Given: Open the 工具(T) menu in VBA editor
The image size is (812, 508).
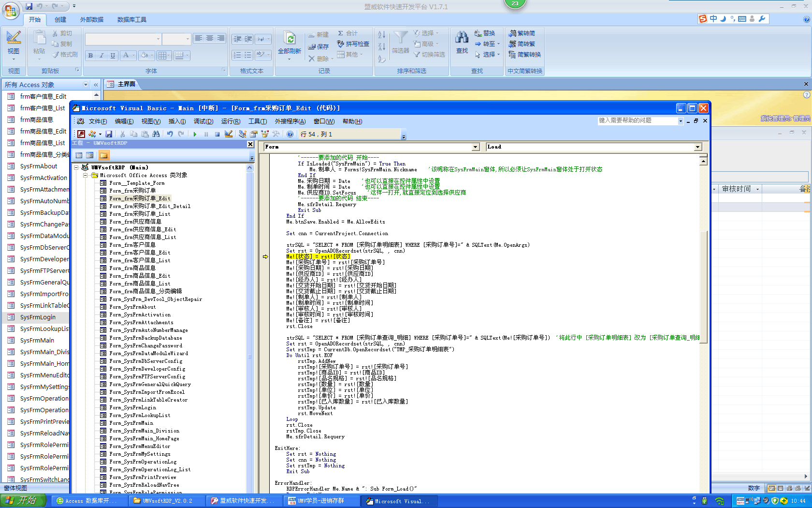Looking at the screenshot, I should coord(258,121).
